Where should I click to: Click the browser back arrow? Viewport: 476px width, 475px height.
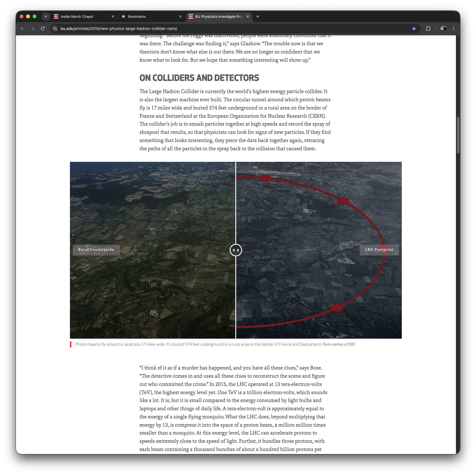tap(22, 29)
